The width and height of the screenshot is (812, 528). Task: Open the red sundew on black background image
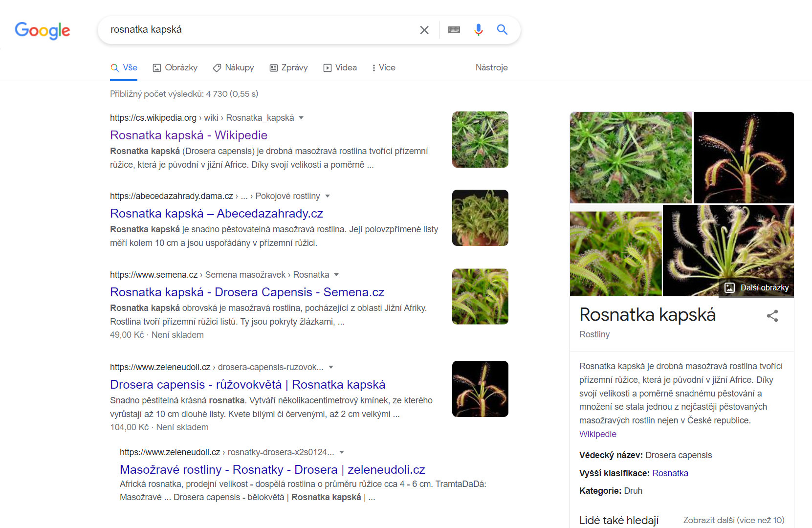[x=744, y=157]
